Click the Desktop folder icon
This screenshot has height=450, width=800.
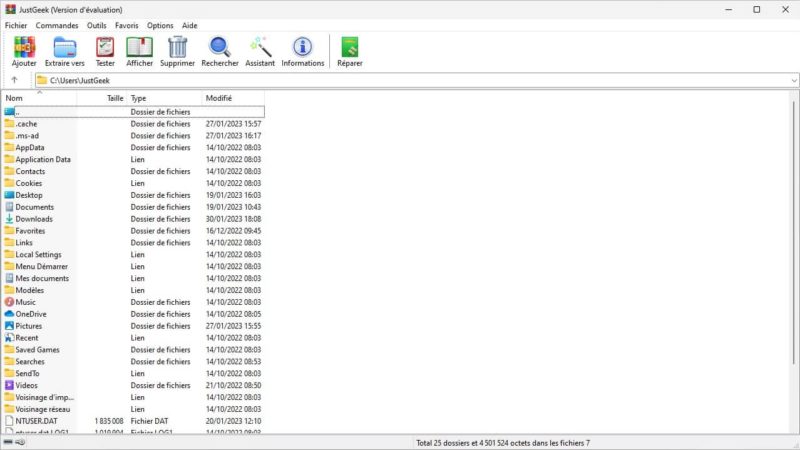tap(9, 195)
